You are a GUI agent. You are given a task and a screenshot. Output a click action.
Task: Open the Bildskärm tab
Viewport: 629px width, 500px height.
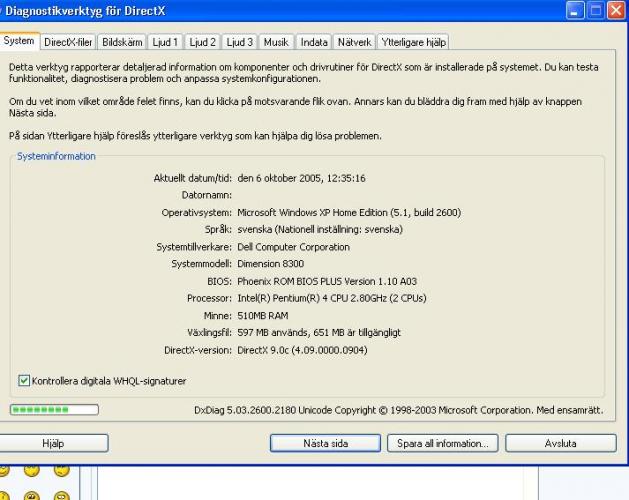[x=124, y=42]
